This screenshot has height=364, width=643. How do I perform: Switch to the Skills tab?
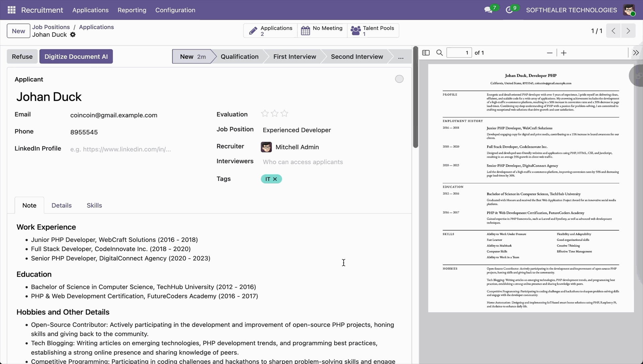pos(94,205)
